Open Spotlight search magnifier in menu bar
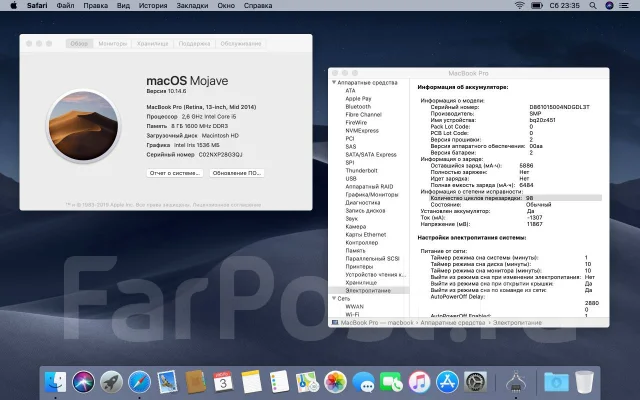 click(x=593, y=6)
